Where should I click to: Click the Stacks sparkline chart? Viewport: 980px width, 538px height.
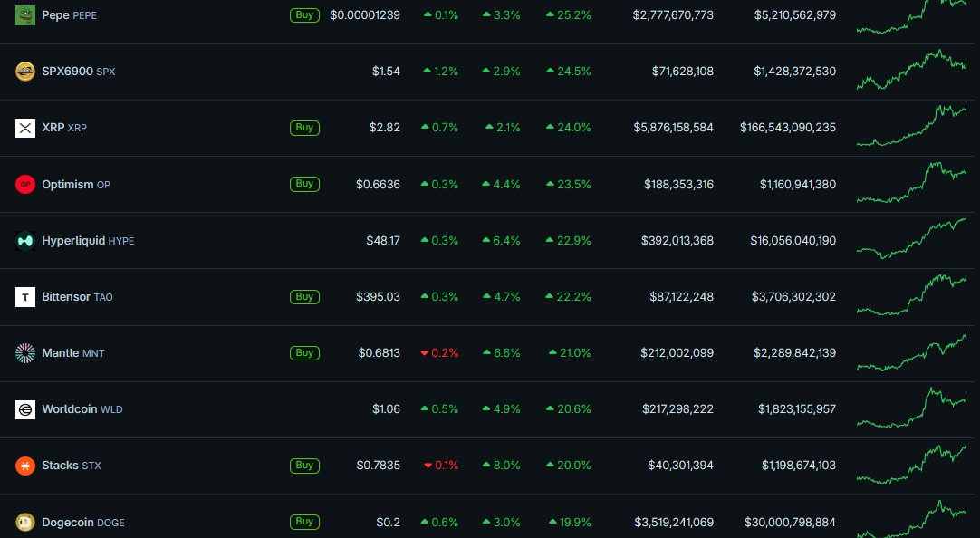click(x=911, y=464)
